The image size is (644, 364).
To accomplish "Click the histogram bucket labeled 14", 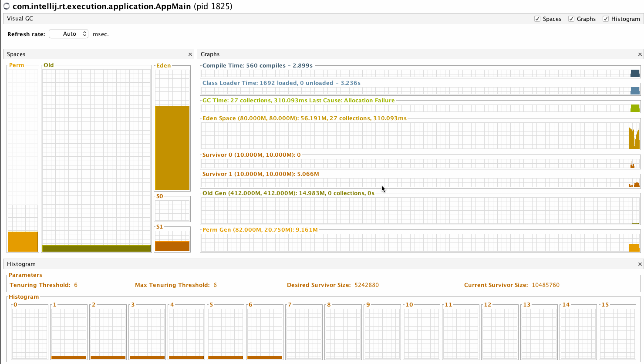I will coord(578,333).
